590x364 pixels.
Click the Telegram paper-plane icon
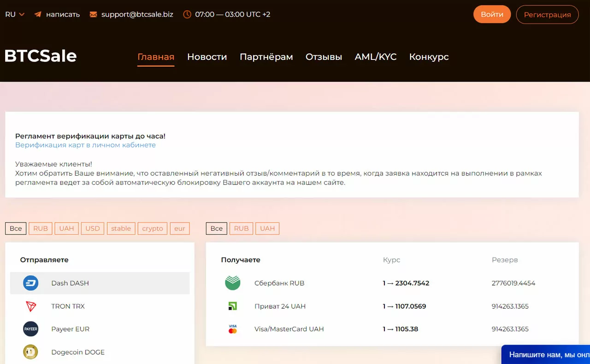(38, 14)
